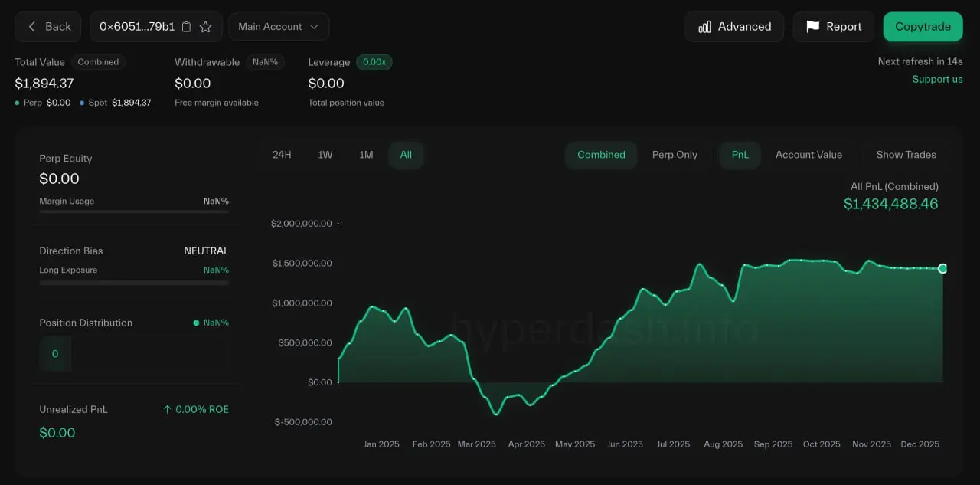Click the Unrealized PnL label
Image resolution: width=980 pixels, height=485 pixels.
[x=73, y=410]
